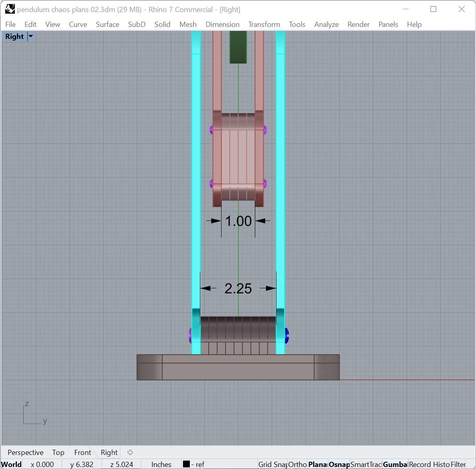476x469 pixels.
Task: Open the Curve menu
Action: tap(78, 24)
